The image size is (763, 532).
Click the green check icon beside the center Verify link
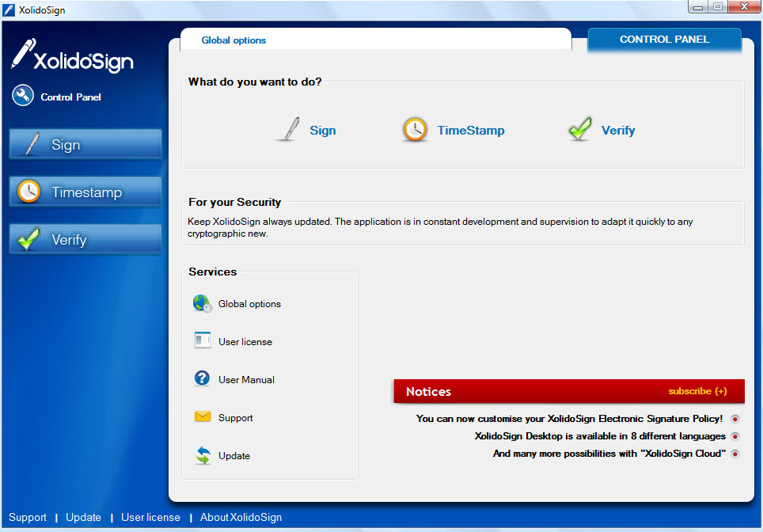click(579, 129)
